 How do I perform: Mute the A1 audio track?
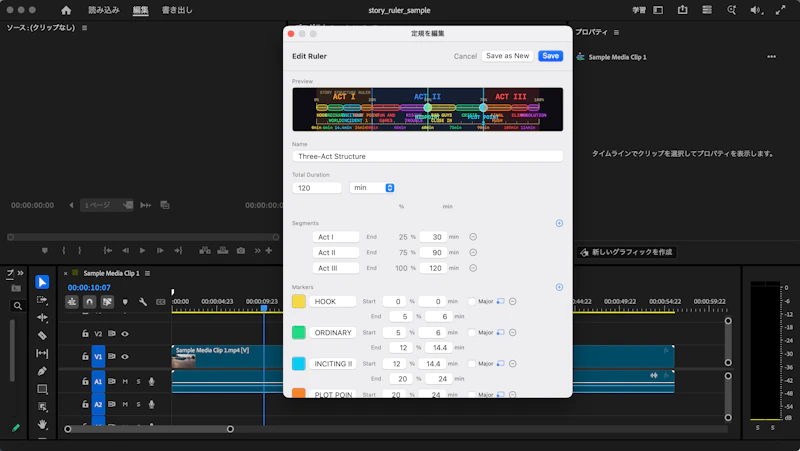coord(125,381)
